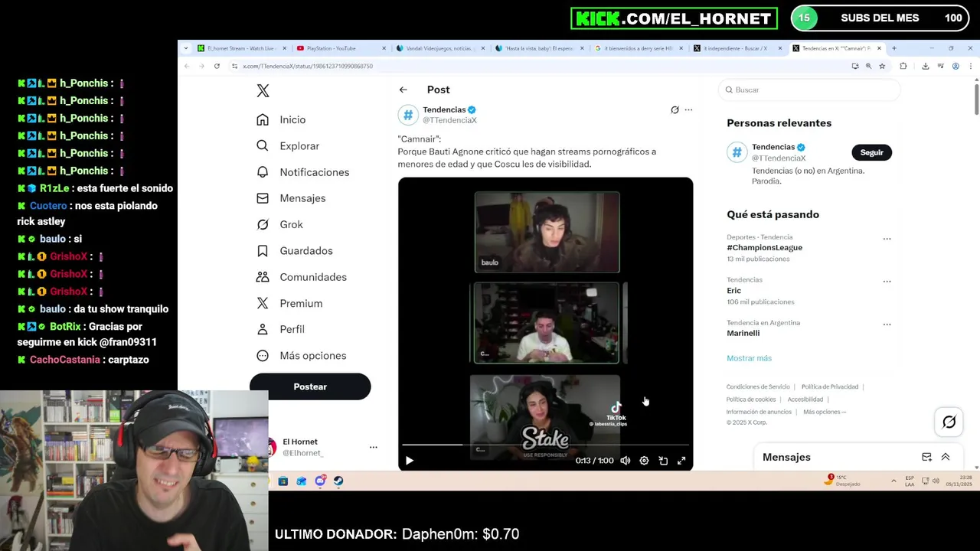Switch to the El_hornet Stream tab

tap(241, 48)
